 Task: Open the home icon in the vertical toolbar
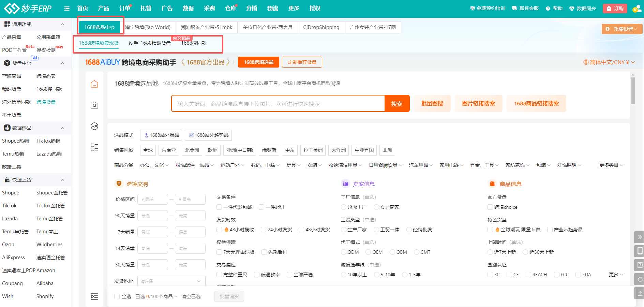point(94,84)
